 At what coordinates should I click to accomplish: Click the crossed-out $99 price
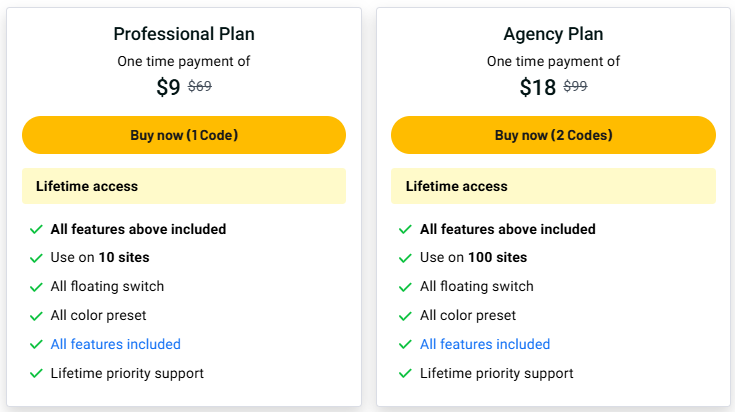[575, 86]
